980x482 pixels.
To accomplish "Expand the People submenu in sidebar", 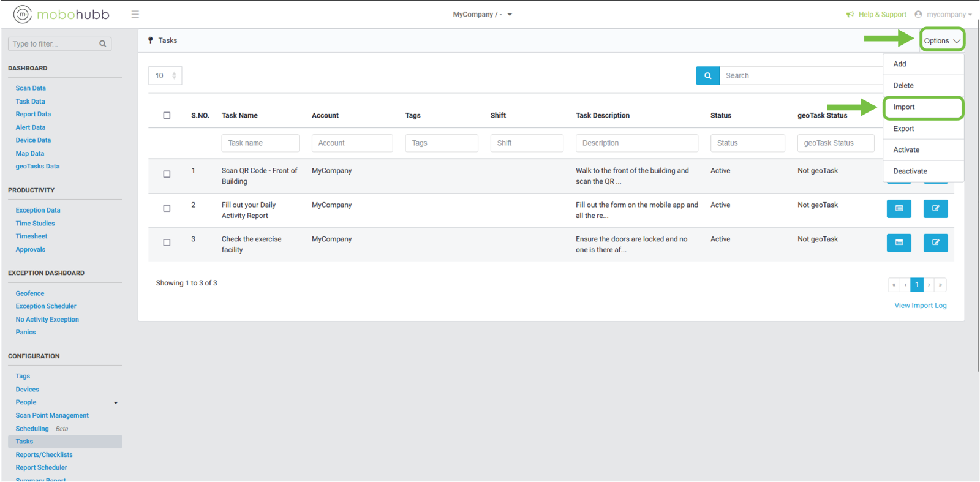I will 115,403.
